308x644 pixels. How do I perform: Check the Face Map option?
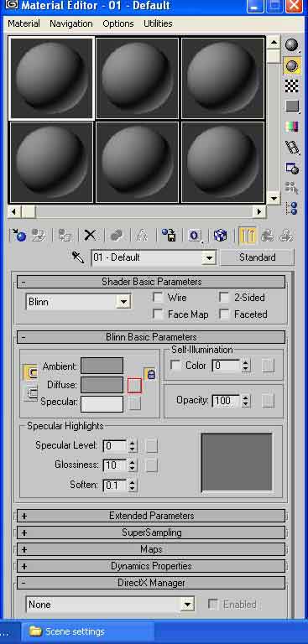click(158, 314)
